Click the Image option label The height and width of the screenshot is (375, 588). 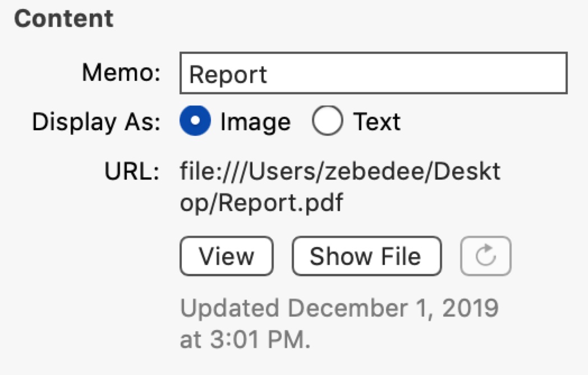pyautogui.click(x=255, y=122)
